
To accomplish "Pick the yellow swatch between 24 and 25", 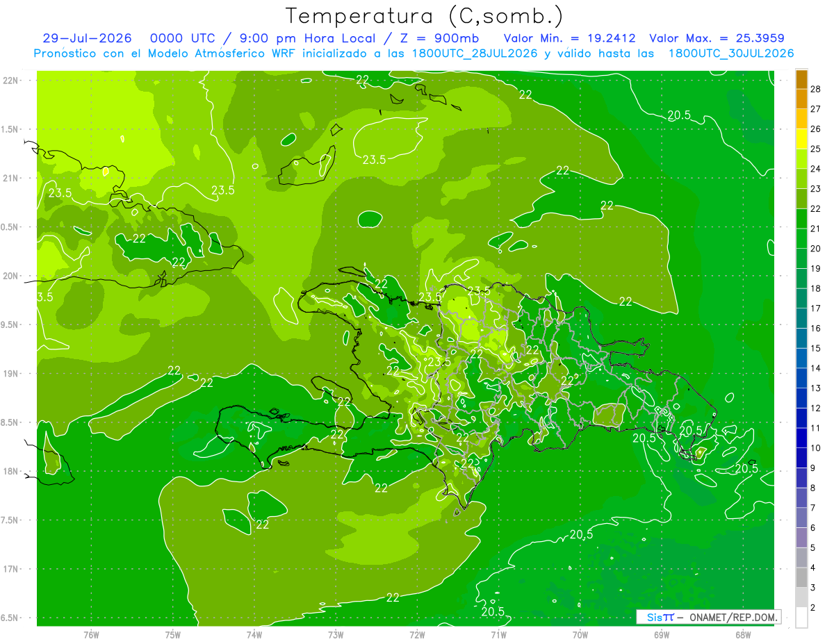I will coord(801,158).
